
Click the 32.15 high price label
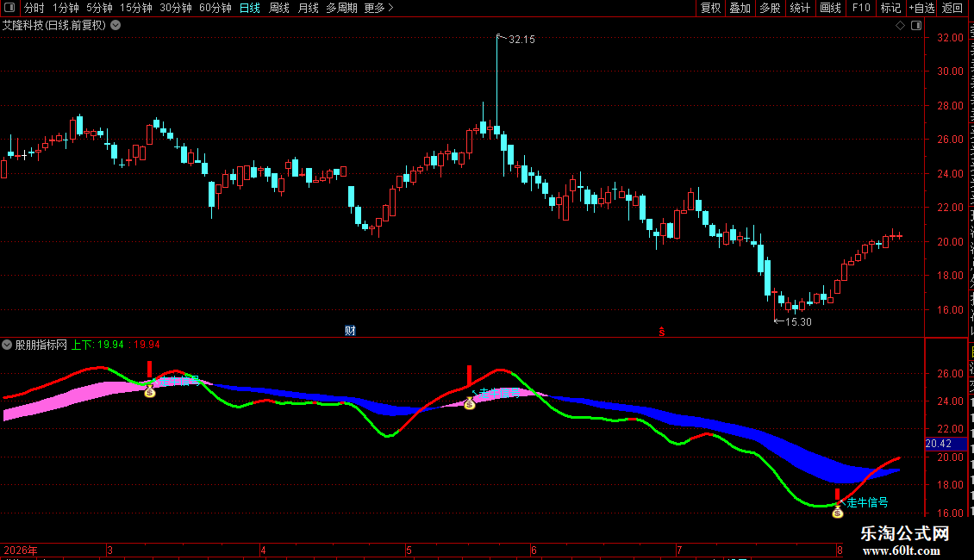pos(521,40)
